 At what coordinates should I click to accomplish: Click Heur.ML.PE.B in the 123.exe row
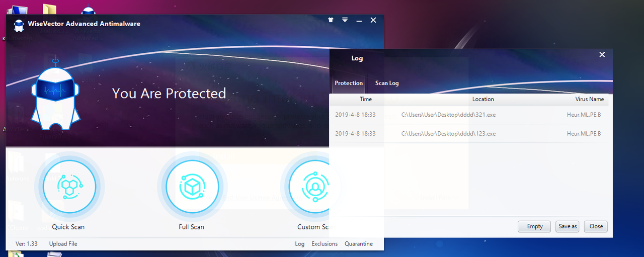[x=584, y=134]
